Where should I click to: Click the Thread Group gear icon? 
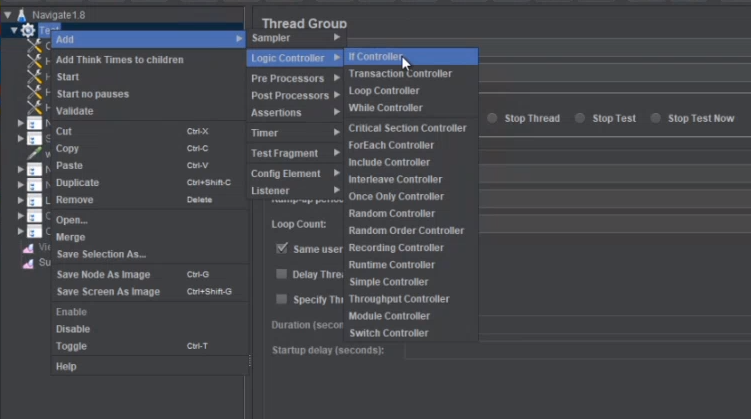click(x=27, y=31)
